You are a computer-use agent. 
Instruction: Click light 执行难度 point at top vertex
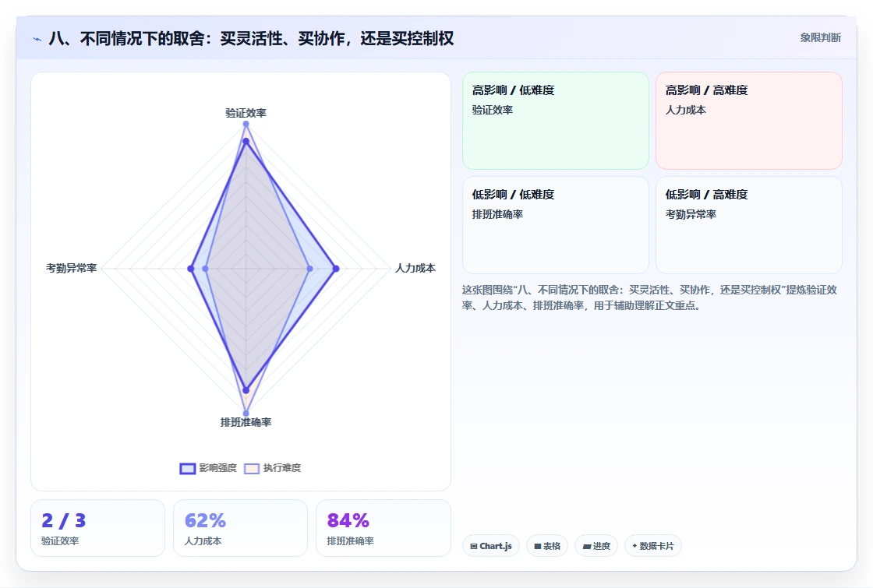246,124
